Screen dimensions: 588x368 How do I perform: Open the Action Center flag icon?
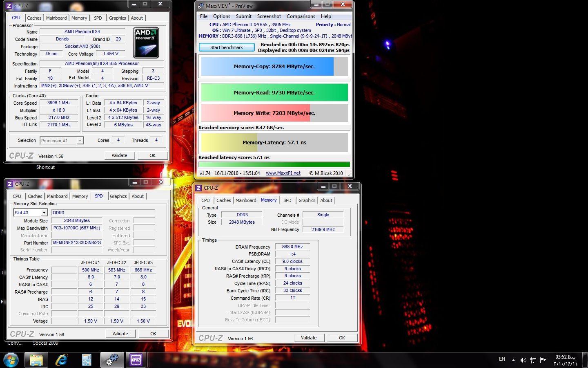543,360
